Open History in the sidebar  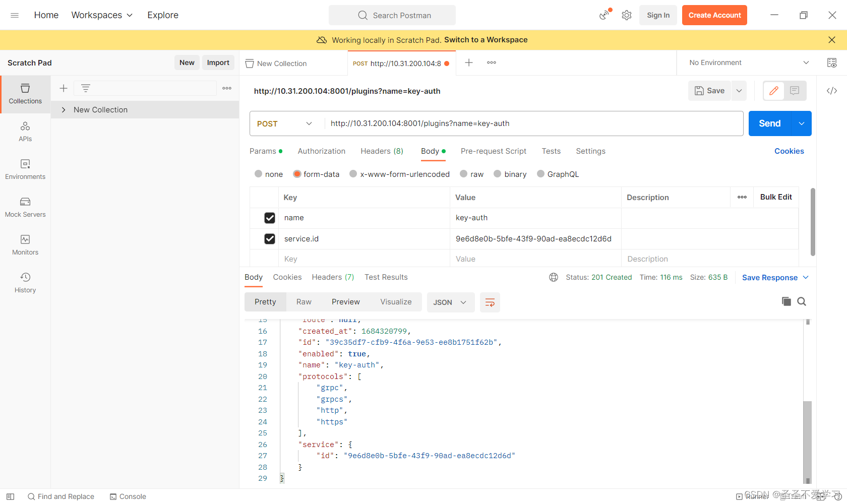click(x=25, y=283)
